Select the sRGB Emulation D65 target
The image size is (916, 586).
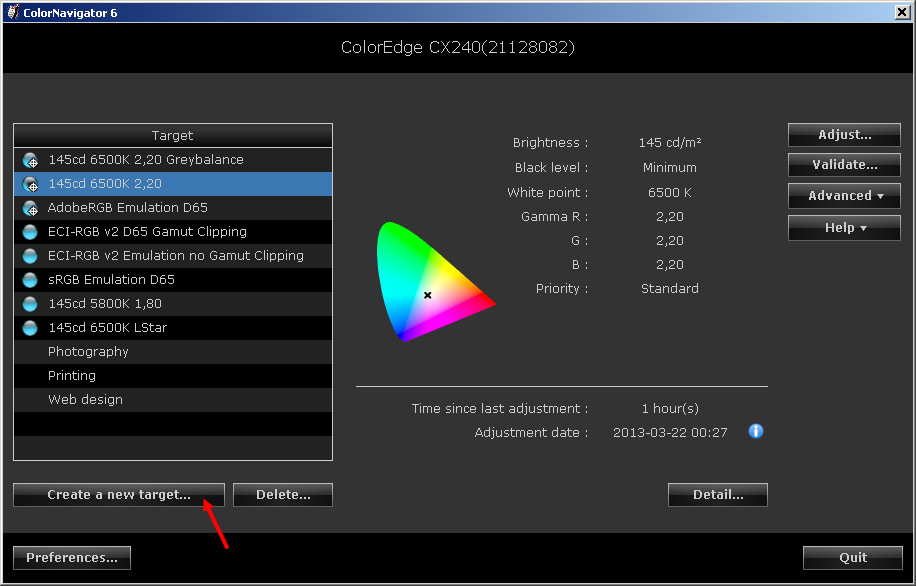(x=173, y=279)
